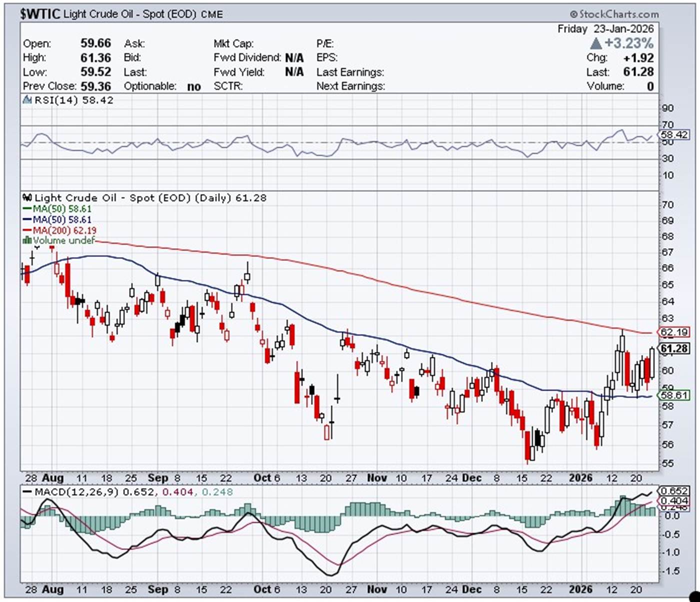The width and height of the screenshot is (700, 602).
Task: Select the 58.61 MA(50) price tag
Action: point(674,395)
